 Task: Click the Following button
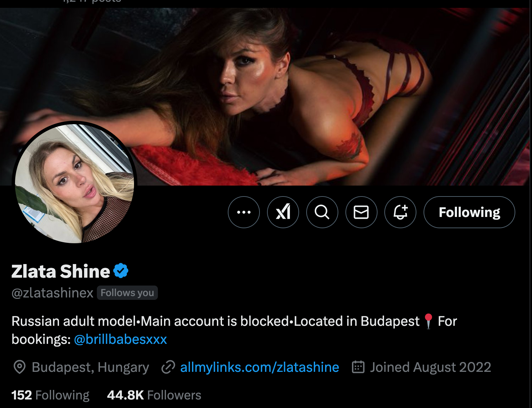pyautogui.click(x=469, y=212)
